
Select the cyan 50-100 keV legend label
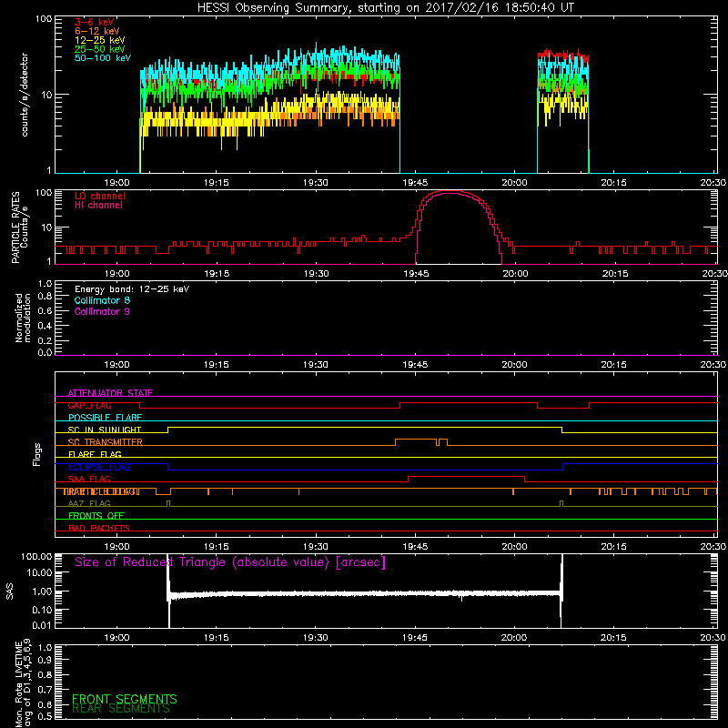(103, 58)
